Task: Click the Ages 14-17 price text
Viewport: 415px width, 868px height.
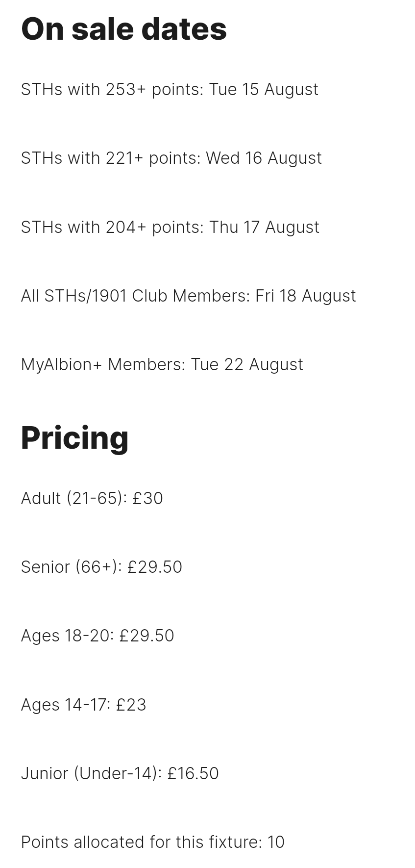Action: click(84, 705)
